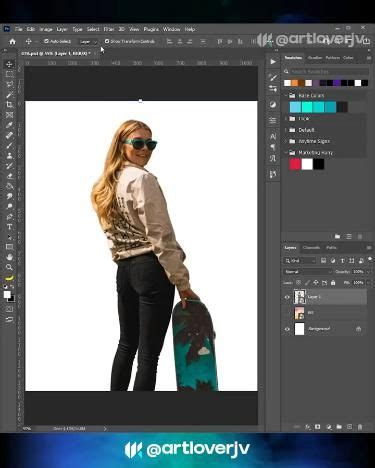The image size is (375, 468).
Task: Open the File menu
Action: point(19,29)
